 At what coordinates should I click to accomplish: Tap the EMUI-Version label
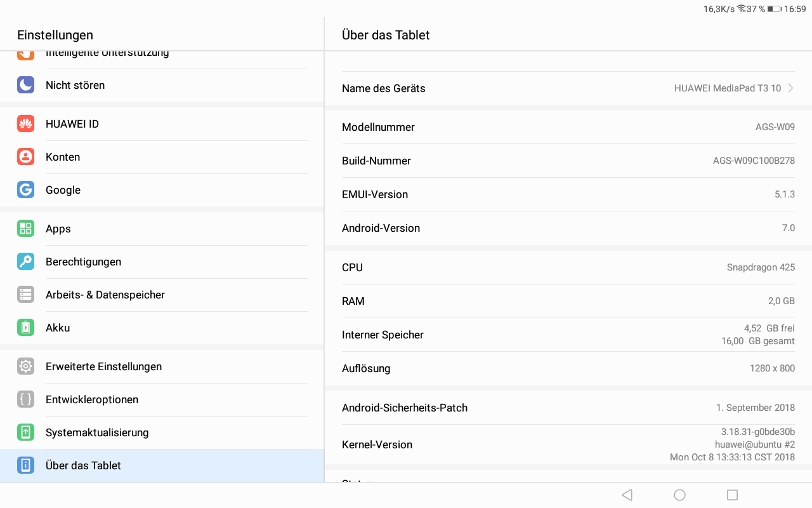coord(375,194)
